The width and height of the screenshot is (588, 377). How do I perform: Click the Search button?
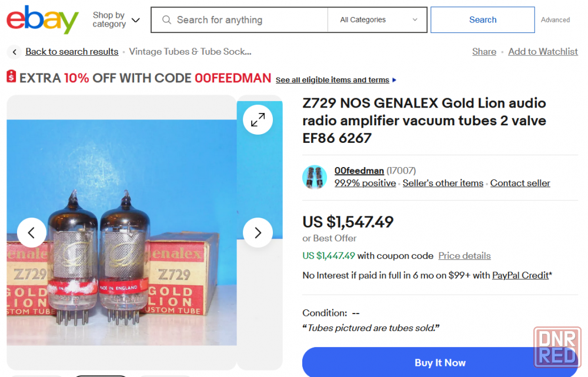(x=483, y=19)
